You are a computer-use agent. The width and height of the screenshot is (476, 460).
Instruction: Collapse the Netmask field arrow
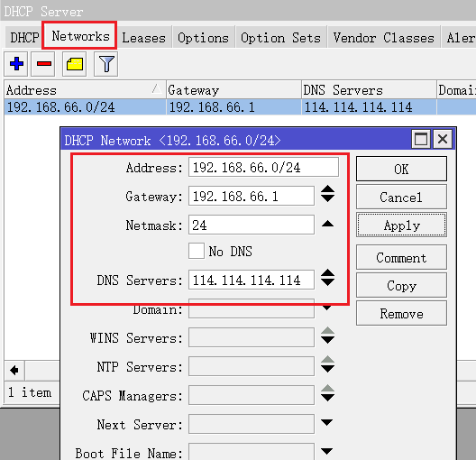point(327,224)
